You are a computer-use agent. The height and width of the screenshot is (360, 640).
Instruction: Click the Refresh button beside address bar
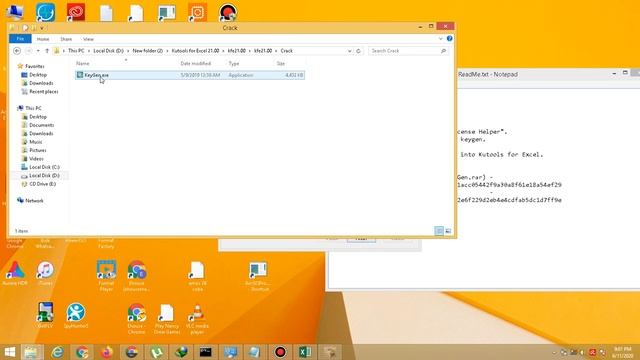coord(358,51)
